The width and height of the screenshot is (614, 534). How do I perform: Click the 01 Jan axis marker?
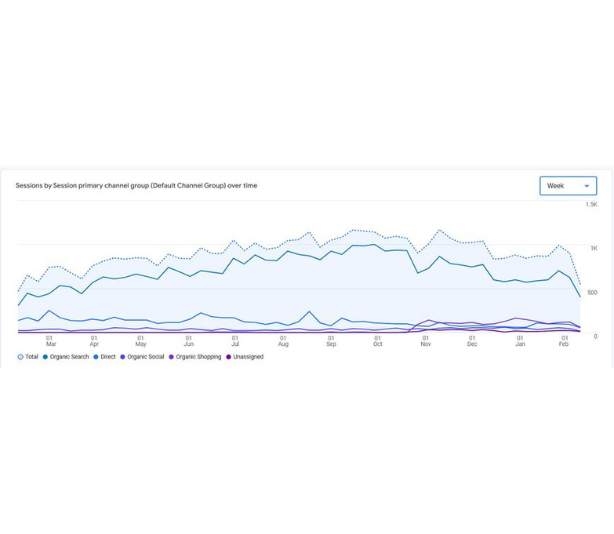[x=520, y=341]
